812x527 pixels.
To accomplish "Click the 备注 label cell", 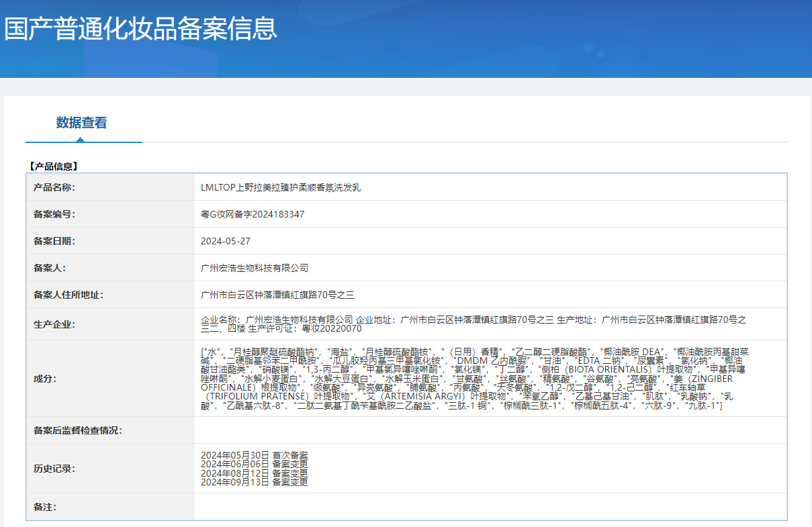I will click(x=110, y=507).
